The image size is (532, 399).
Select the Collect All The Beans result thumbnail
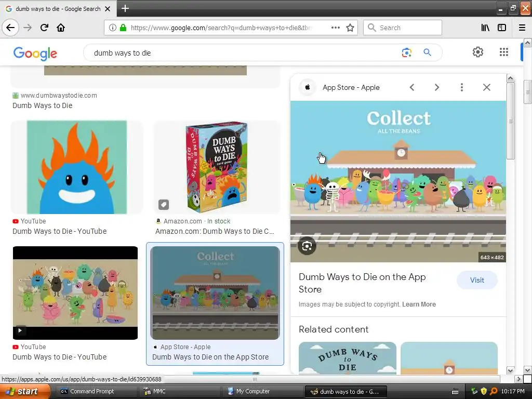click(215, 293)
